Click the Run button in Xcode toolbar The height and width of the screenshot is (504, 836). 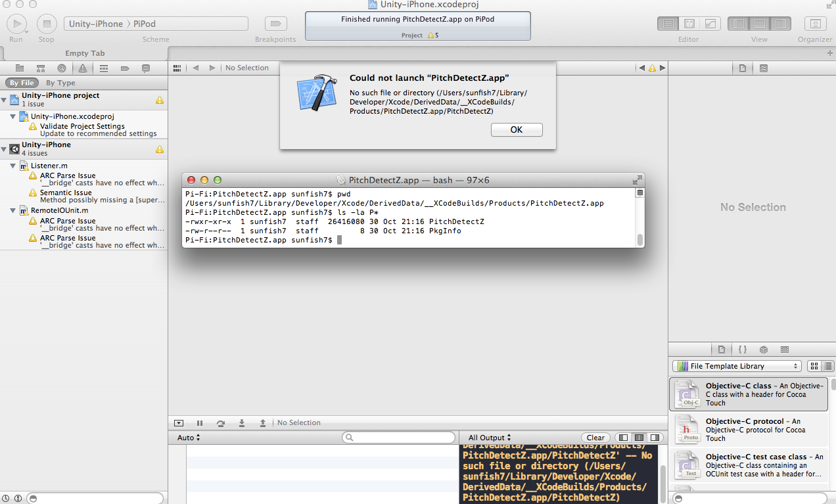point(16,24)
